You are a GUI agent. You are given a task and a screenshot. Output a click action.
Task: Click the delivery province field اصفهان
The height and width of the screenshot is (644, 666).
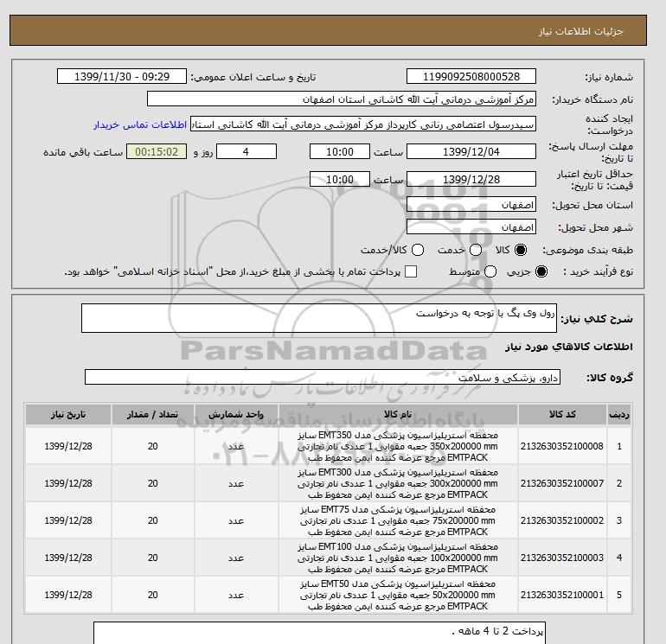471,205
